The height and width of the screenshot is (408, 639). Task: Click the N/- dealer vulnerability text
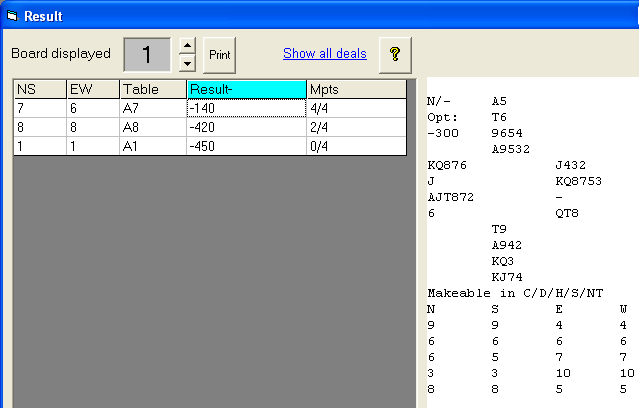[x=439, y=101]
